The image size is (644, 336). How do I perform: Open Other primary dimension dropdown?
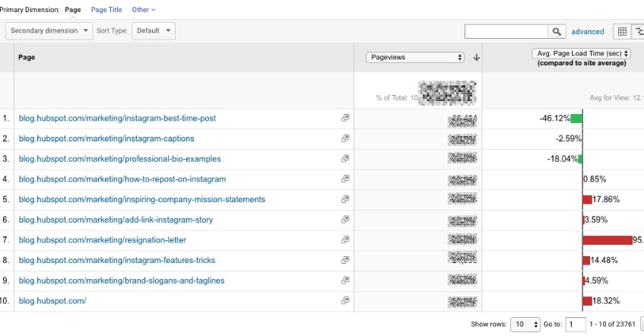point(144,10)
